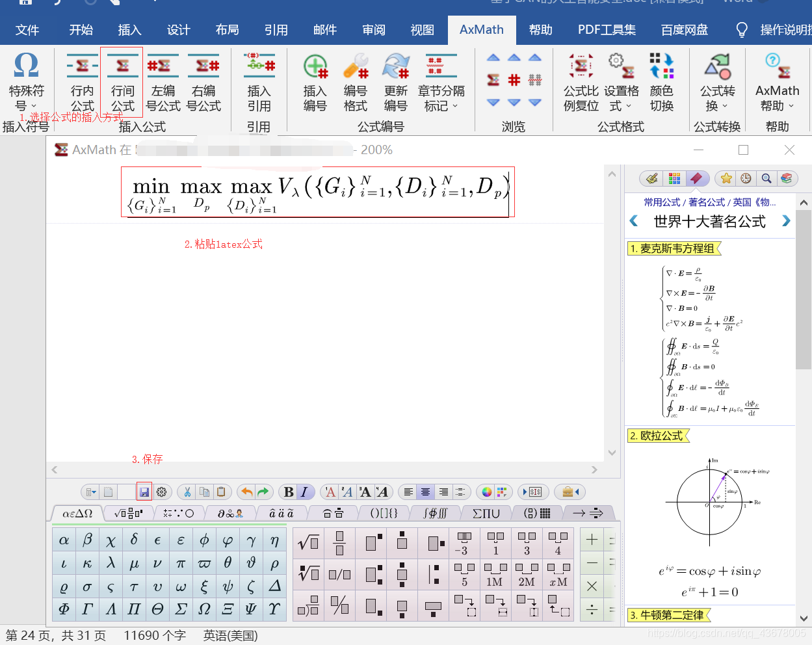Viewport: 812px width, 645px height.
Task: Open the settings gear in AxMath editor toolbar
Action: click(162, 492)
